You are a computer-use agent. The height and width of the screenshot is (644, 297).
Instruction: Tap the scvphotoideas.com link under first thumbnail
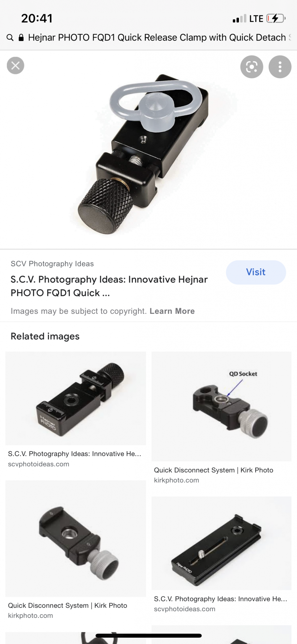coord(39,464)
